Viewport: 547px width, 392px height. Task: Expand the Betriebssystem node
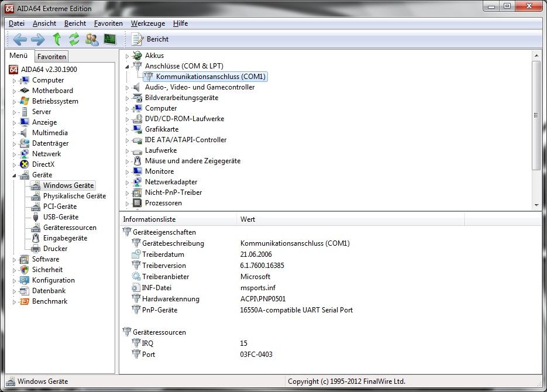point(14,102)
